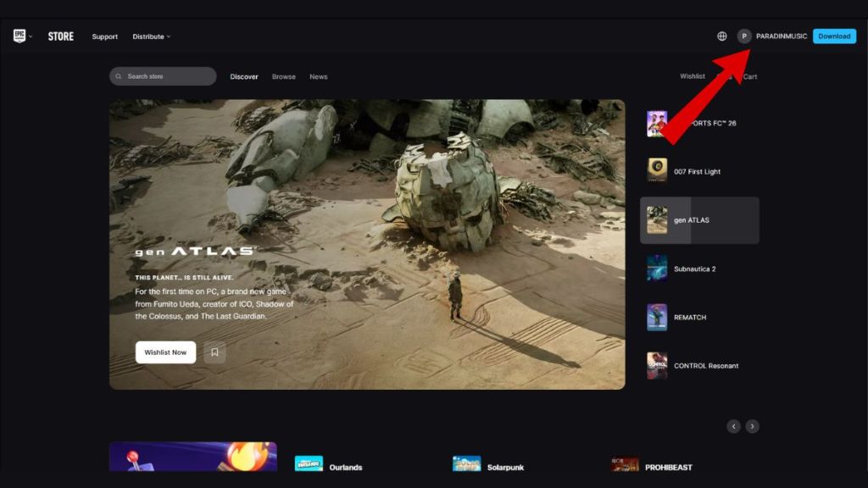Open the Solarpunk game title
The image size is (868, 488).
tap(505, 468)
